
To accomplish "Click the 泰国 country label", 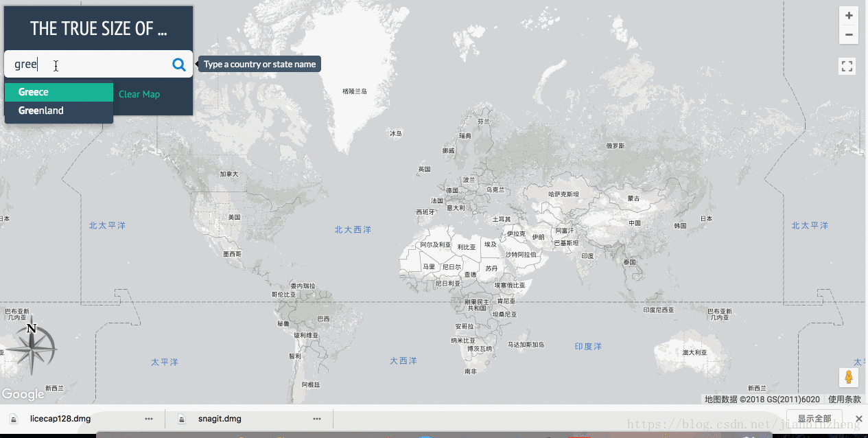I will 629,262.
